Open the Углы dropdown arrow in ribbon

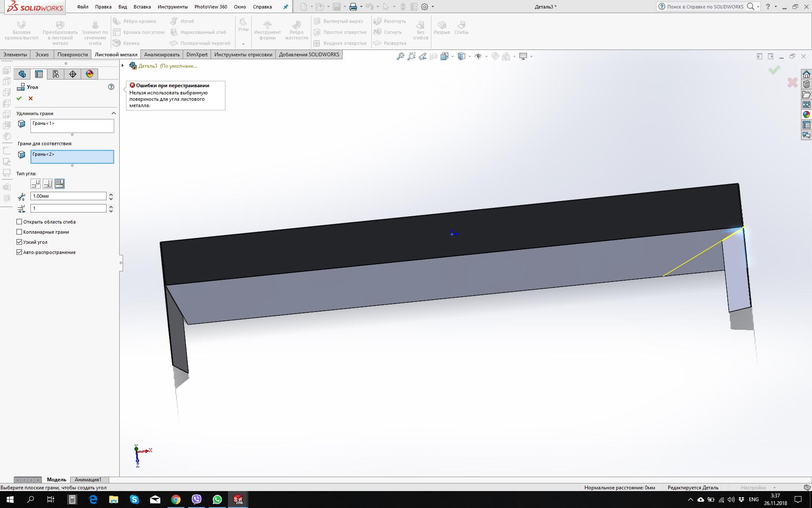(243, 44)
